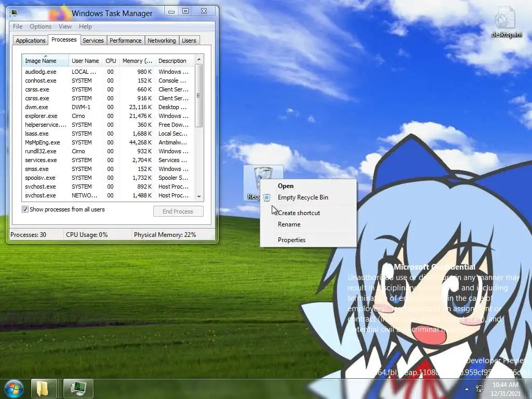Select the spoolsv.exe process row
This screenshot has width=532, height=399.
point(108,178)
